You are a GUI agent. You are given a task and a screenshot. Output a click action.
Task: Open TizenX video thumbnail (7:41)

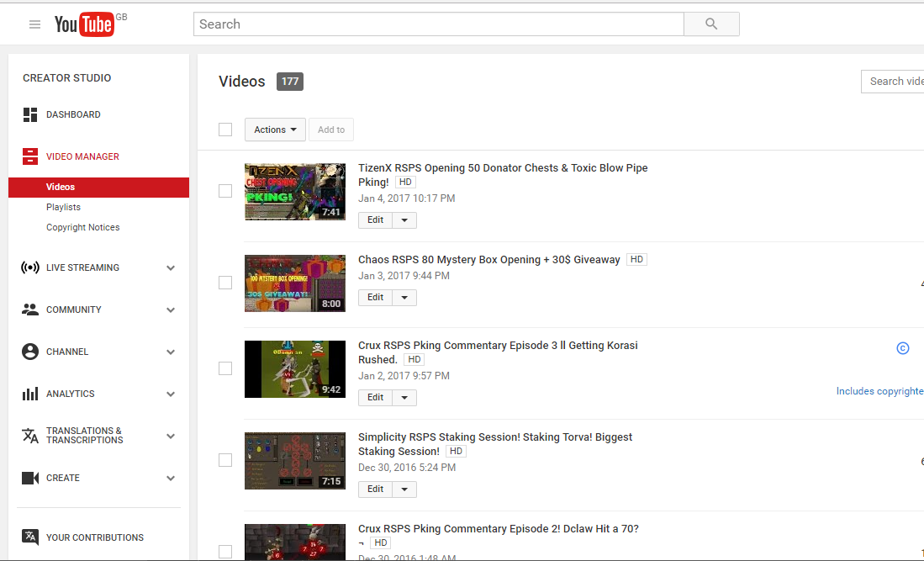[x=295, y=192]
